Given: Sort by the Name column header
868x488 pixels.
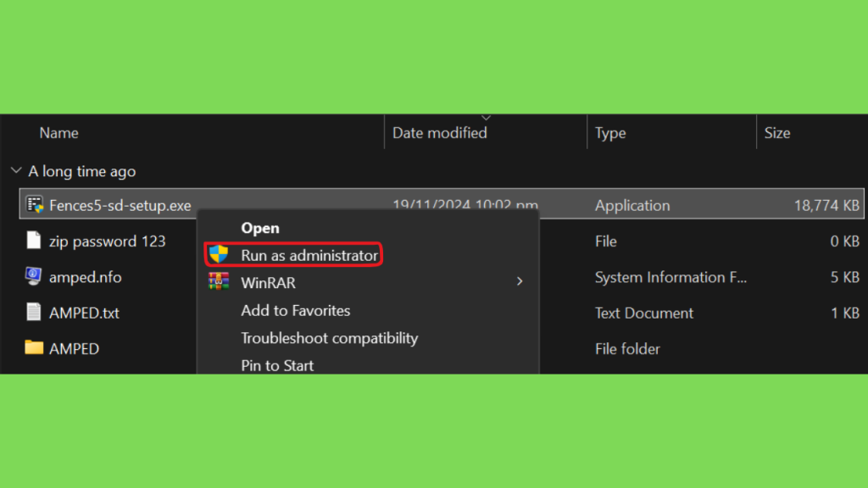Looking at the screenshot, I should [x=58, y=133].
